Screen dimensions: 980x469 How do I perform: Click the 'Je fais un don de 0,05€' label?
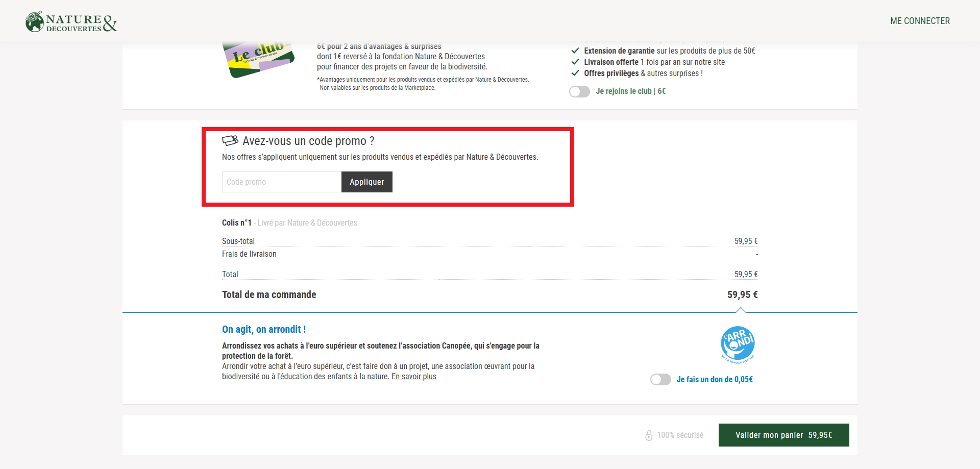[x=715, y=380]
